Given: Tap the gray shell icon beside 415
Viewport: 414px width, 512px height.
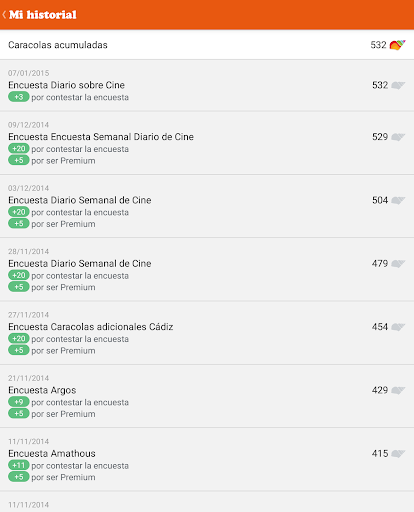Looking at the screenshot, I should click(398, 453).
